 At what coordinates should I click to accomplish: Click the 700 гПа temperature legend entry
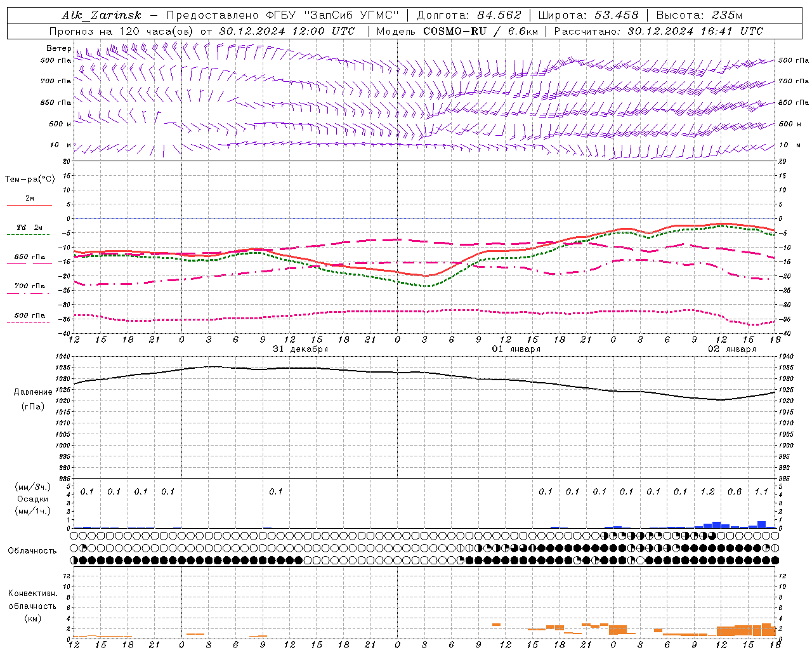click(x=30, y=286)
